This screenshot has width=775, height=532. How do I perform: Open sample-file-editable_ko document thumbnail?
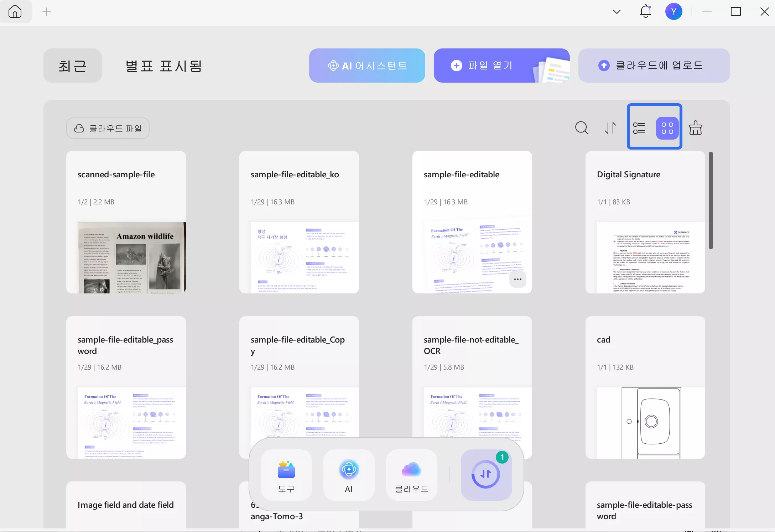point(305,258)
